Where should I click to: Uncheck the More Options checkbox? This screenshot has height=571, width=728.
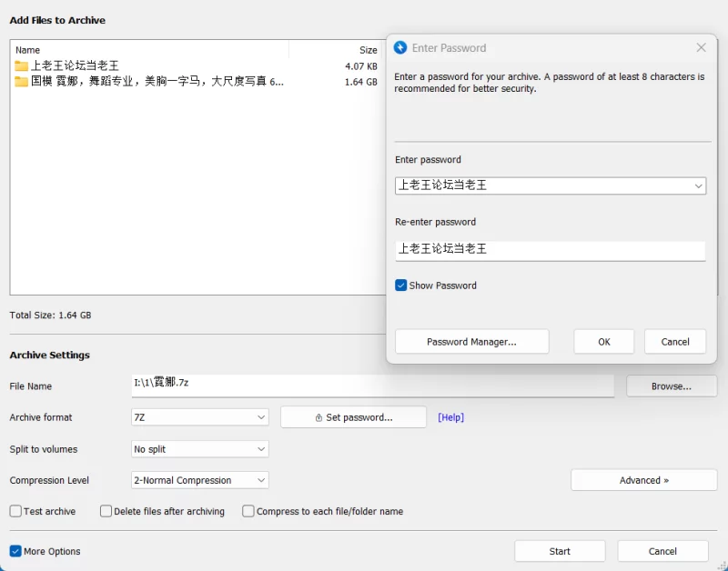pos(15,551)
